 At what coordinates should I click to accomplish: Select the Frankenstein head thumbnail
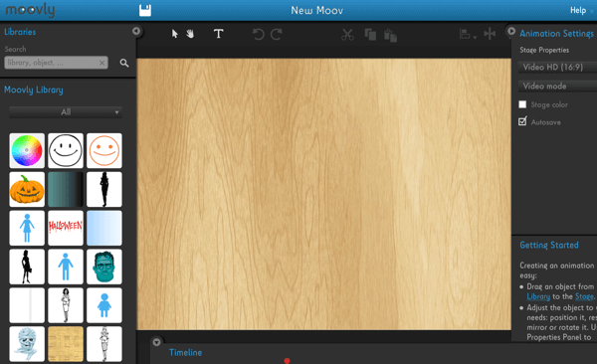pyautogui.click(x=104, y=267)
